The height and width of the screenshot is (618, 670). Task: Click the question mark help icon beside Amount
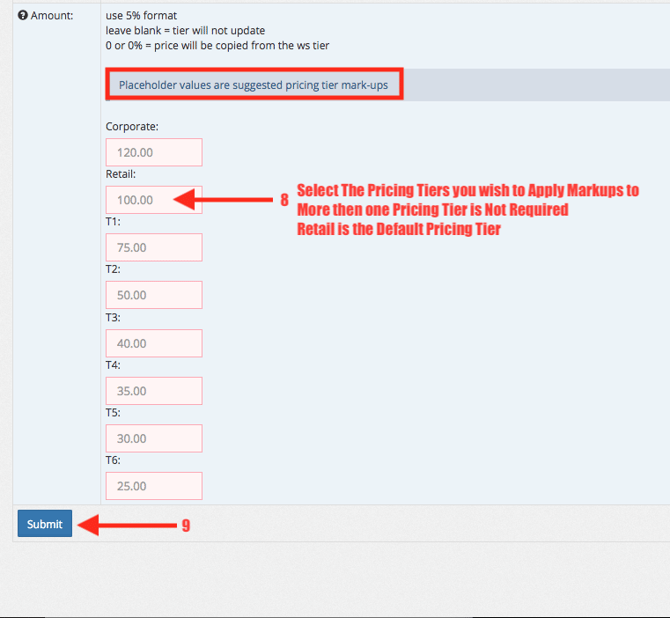click(x=23, y=16)
